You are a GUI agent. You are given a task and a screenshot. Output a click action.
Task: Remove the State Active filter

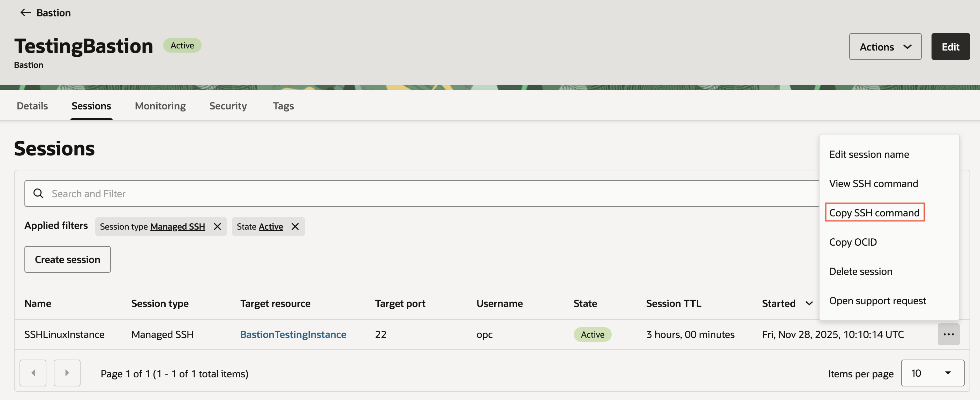coord(295,226)
